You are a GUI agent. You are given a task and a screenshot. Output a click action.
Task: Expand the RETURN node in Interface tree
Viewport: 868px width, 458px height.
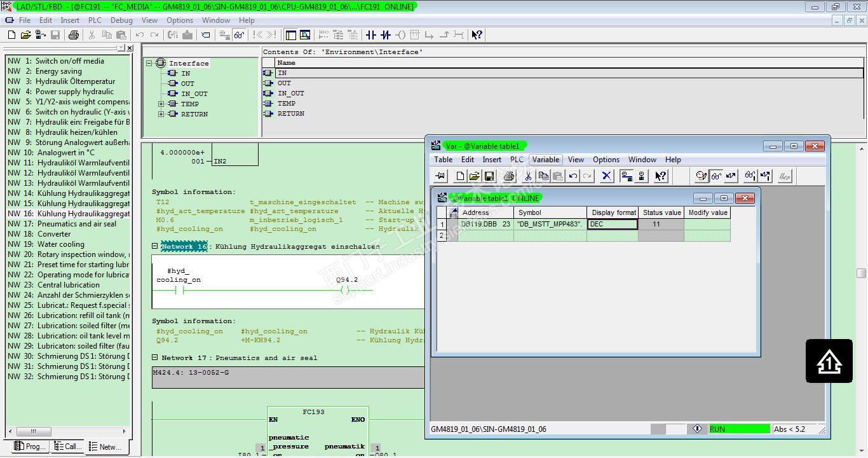click(x=161, y=114)
